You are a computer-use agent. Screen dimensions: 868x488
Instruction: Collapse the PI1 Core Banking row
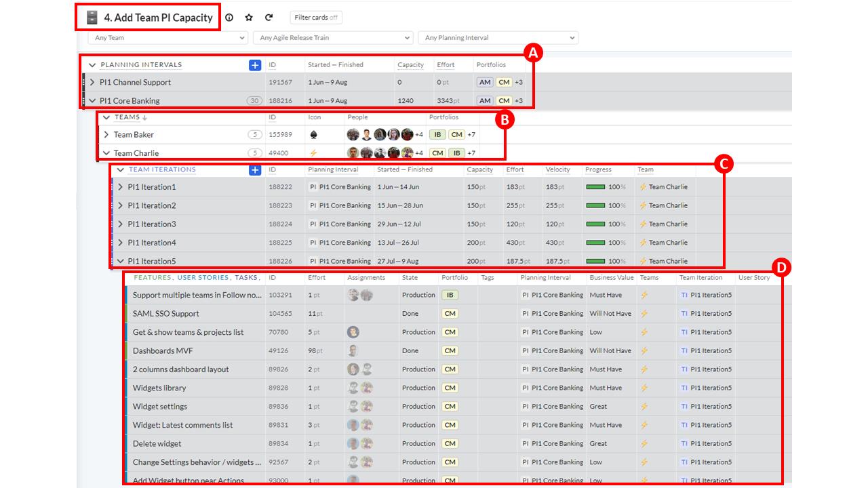92,100
